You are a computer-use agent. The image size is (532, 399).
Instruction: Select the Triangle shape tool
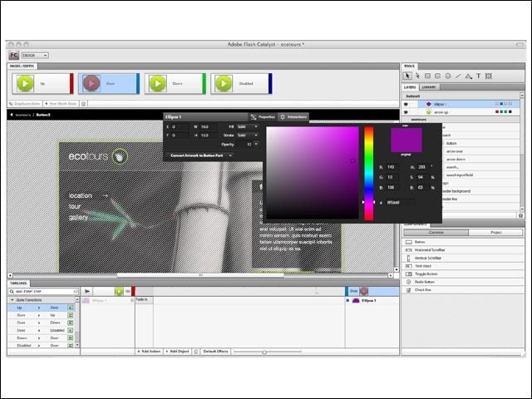click(x=468, y=76)
